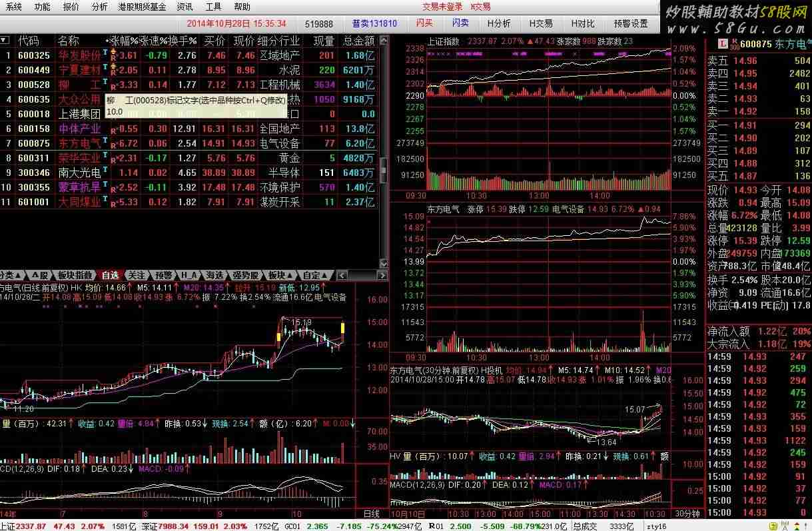812x531 pixels.
Task: Select the 宁夏建材 row name
Action: click(x=79, y=70)
